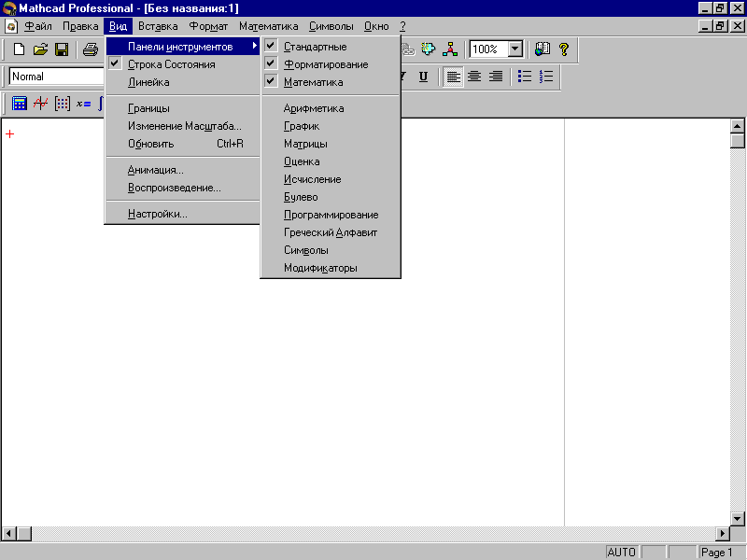Screen dimensions: 747x560
Task: Align text left
Action: [x=453, y=77]
